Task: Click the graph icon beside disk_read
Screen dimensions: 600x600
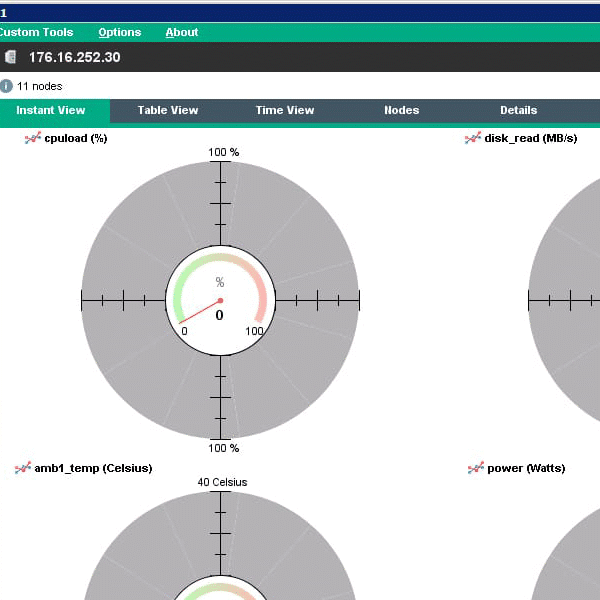Action: pos(472,138)
